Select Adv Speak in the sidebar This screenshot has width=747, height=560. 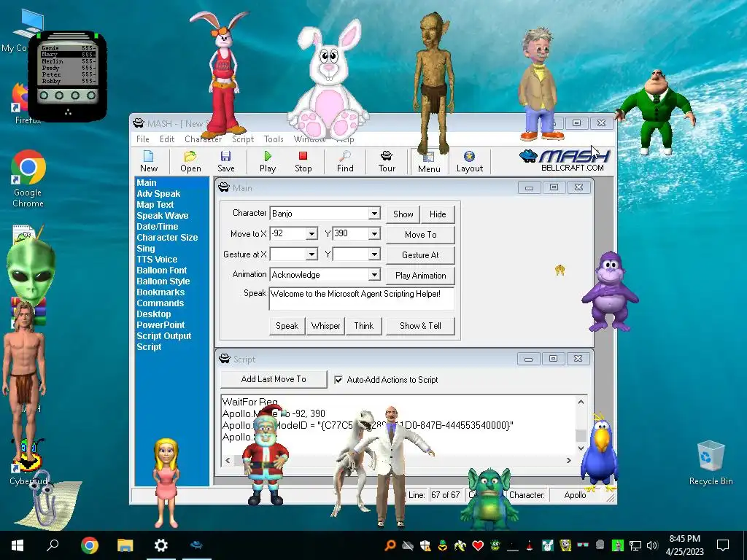158,194
